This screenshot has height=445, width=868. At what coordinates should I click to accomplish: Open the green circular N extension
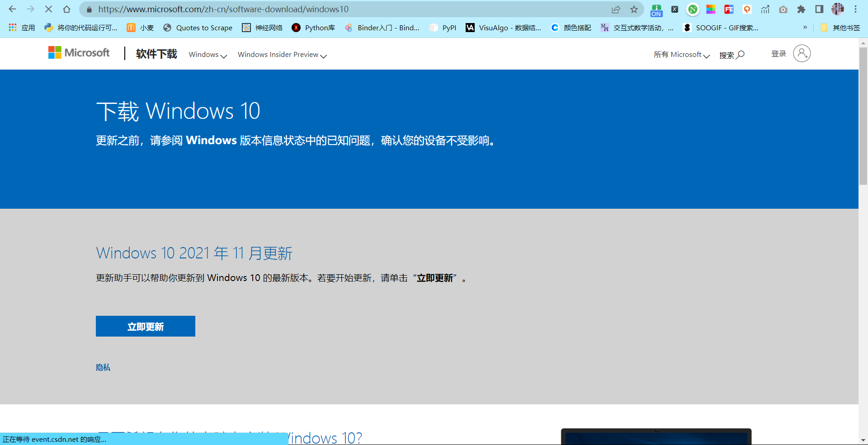click(693, 9)
